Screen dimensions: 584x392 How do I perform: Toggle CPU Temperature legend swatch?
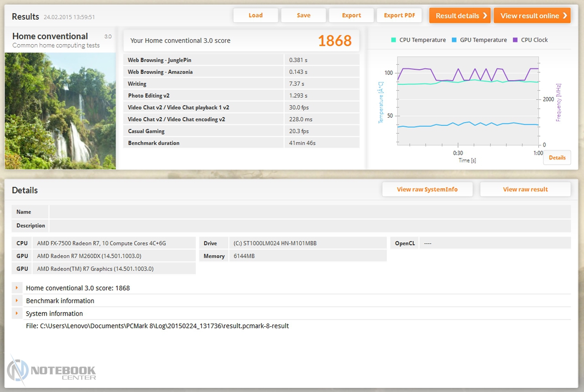(394, 40)
